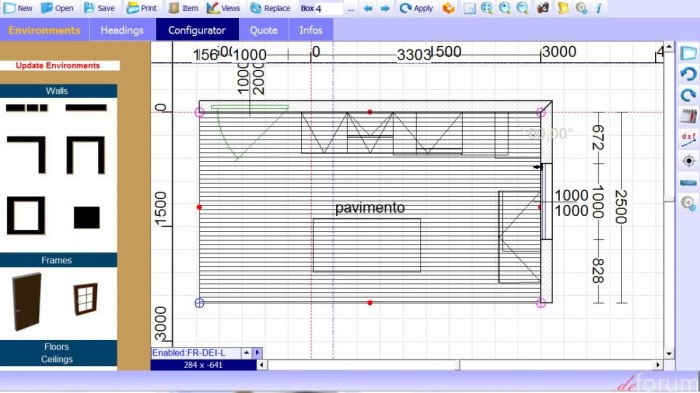Click the redo arrow in right sidebar
The width and height of the screenshot is (700, 393).
(688, 95)
